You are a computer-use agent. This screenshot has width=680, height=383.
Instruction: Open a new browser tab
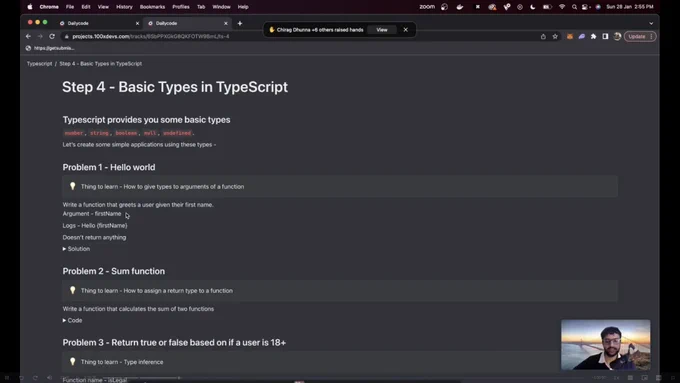coord(240,23)
